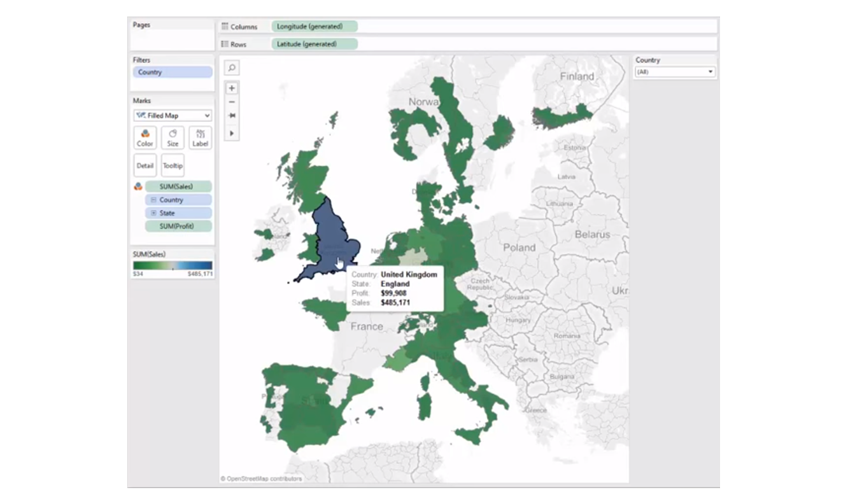Open the map tools flyout arrow
848x504 pixels.
tap(232, 133)
